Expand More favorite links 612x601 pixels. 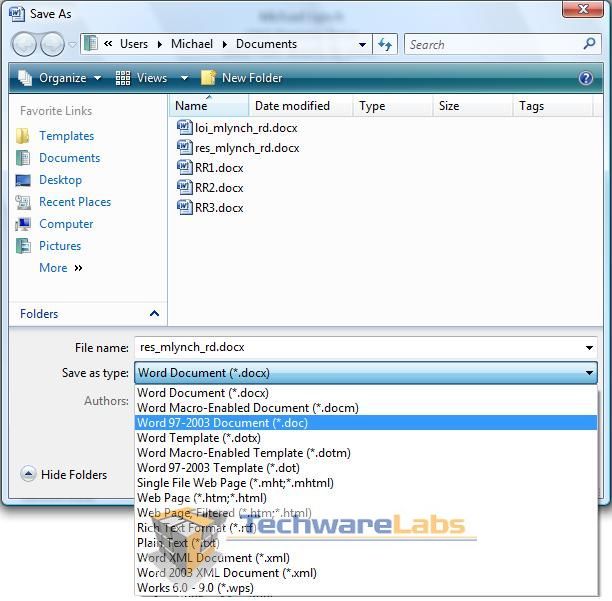[x=61, y=268]
